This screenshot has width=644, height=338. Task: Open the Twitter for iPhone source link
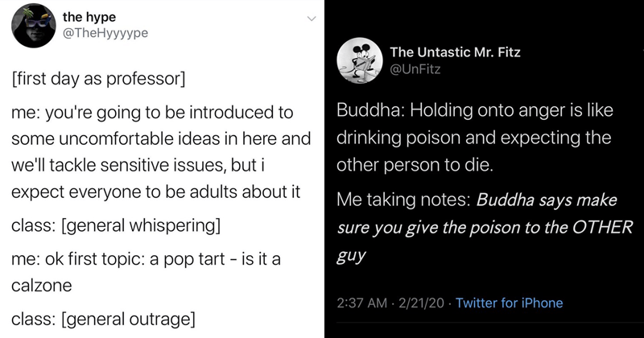pyautogui.click(x=509, y=303)
